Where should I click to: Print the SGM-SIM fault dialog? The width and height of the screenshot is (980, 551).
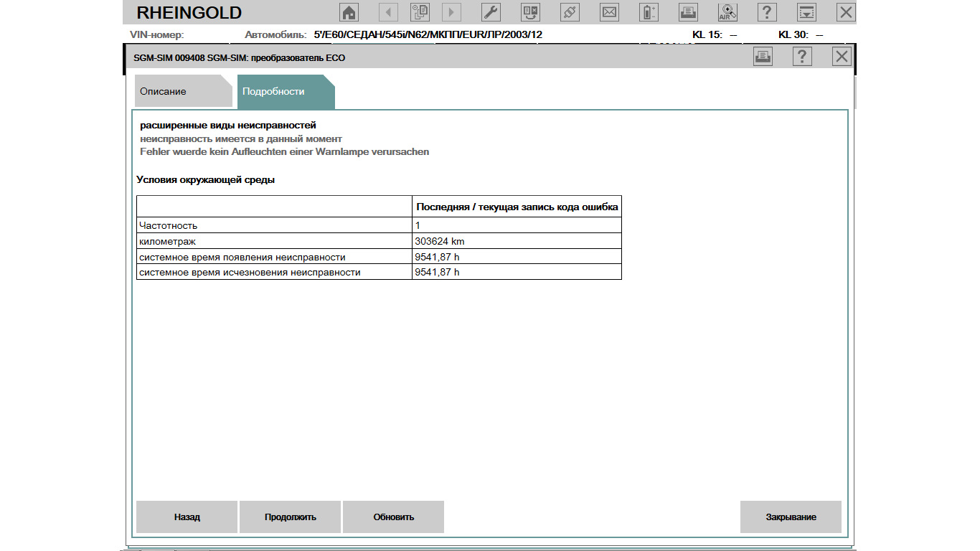pyautogui.click(x=763, y=57)
